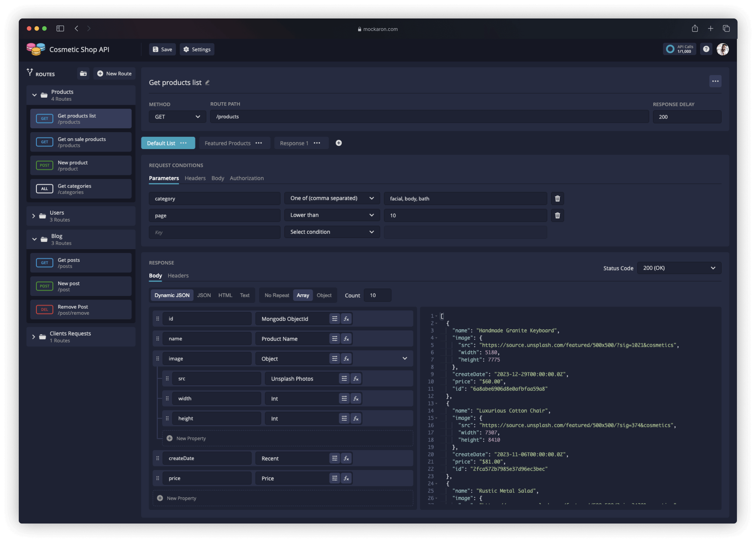Click the folder icon in the Routes header
Image resolution: width=756 pixels, height=542 pixels.
[x=83, y=73]
